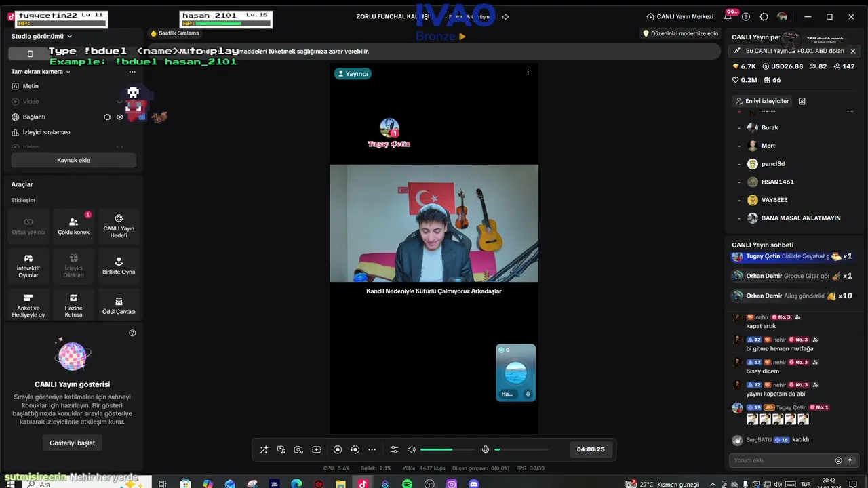Viewport: 868px width, 488px height.
Task: Open the settings gear in title bar
Action: pos(764,17)
